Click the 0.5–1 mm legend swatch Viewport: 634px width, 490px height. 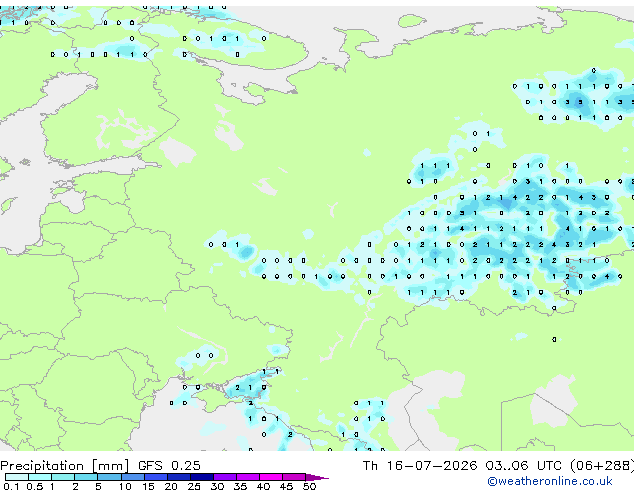pyautogui.click(x=40, y=477)
